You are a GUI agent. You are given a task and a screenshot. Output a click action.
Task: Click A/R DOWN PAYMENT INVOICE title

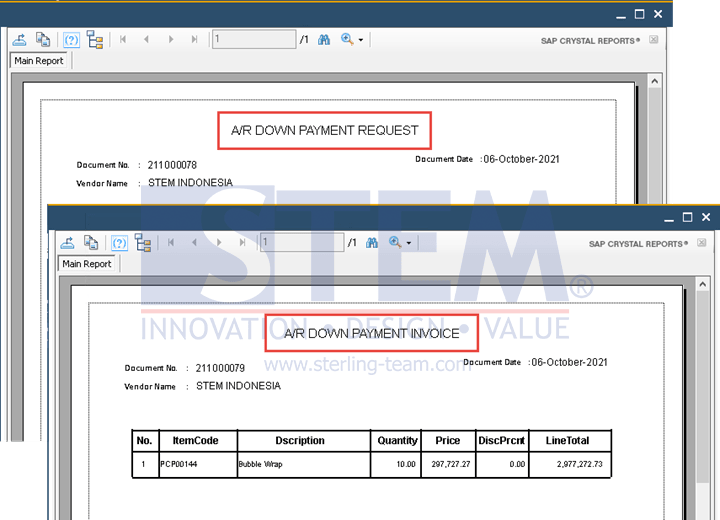click(x=371, y=333)
